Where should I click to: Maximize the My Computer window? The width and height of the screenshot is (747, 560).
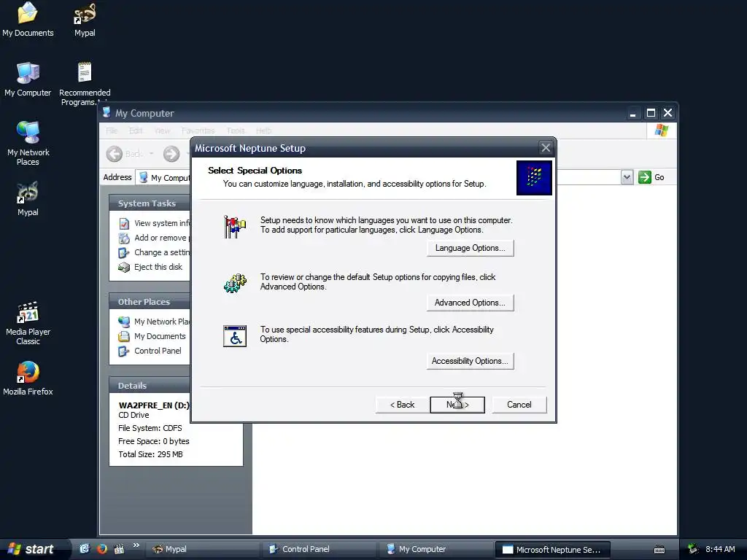tap(651, 113)
